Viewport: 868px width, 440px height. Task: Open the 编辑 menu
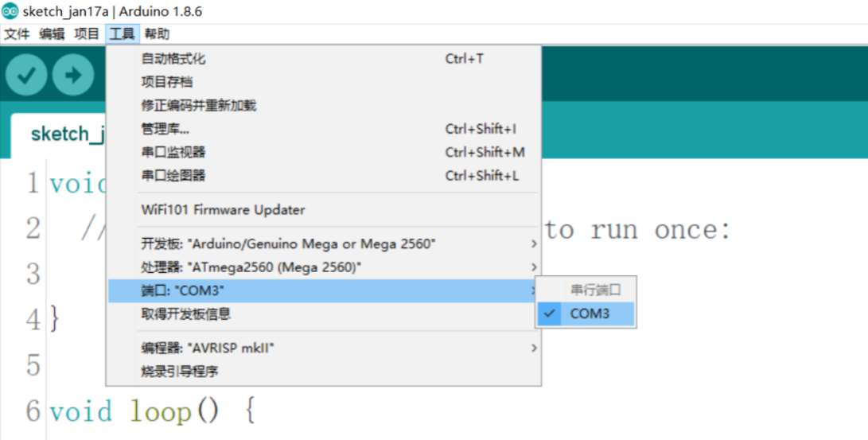(52, 34)
